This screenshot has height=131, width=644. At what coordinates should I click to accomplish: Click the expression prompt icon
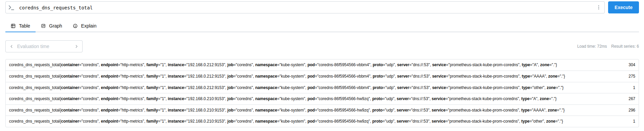[11, 7]
